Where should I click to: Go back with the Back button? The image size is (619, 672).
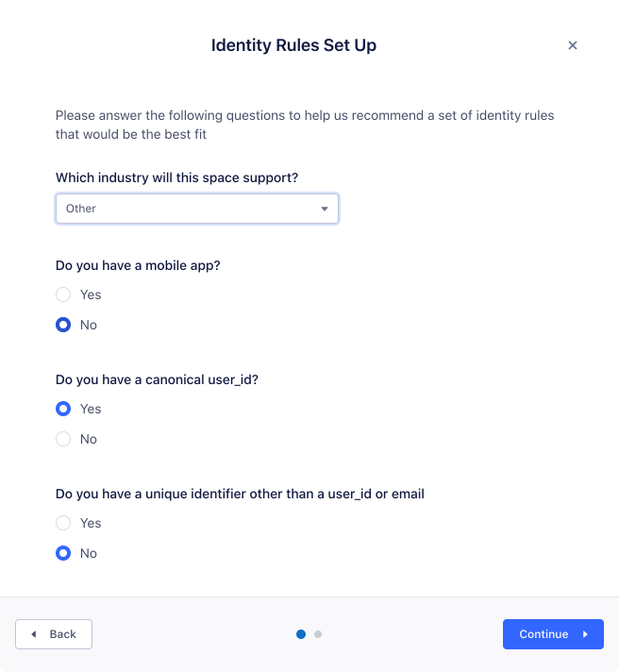(54, 634)
